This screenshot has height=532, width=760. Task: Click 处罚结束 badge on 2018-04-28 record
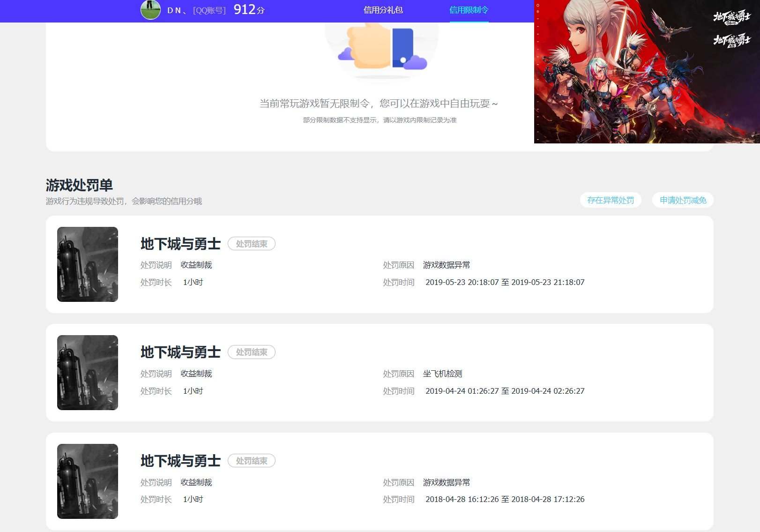(252, 461)
